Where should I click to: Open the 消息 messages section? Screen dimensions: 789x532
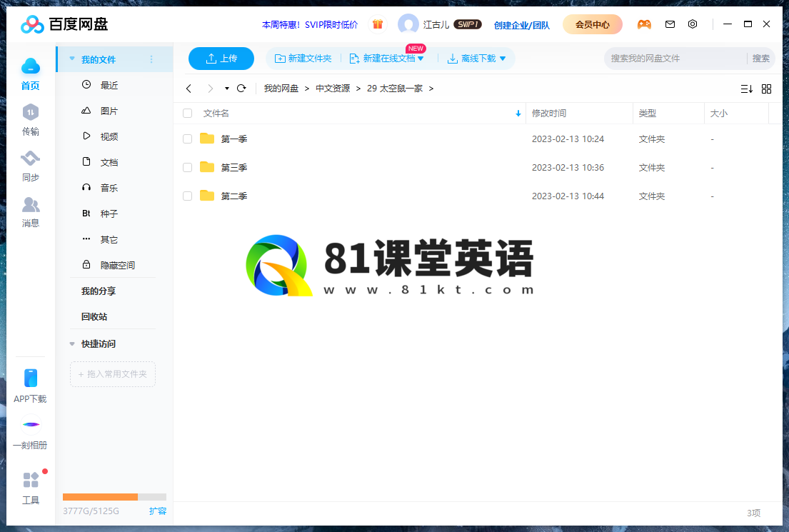[x=30, y=204]
